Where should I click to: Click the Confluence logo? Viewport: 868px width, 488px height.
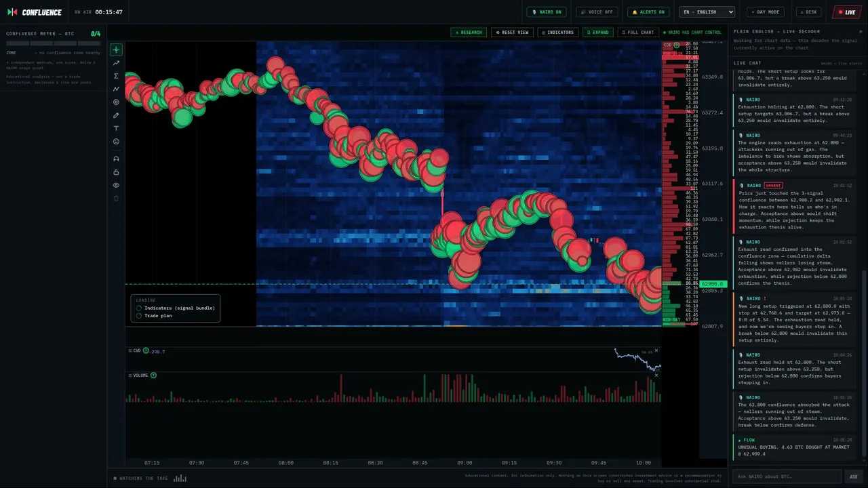[x=34, y=12]
